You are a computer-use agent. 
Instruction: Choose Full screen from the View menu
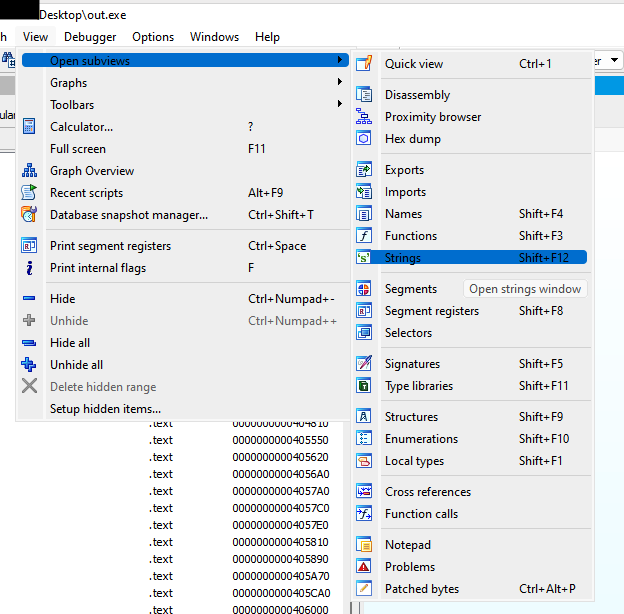(185, 149)
